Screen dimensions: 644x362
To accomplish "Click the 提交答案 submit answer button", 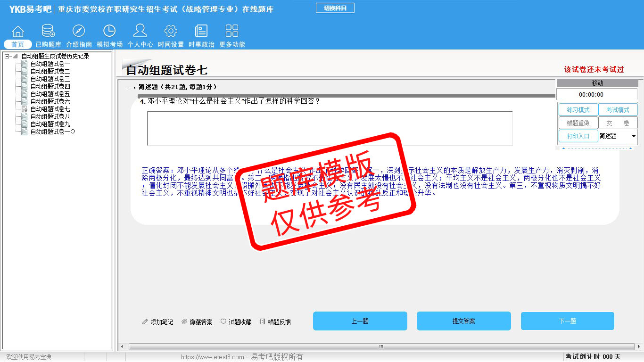I will pos(463,321).
